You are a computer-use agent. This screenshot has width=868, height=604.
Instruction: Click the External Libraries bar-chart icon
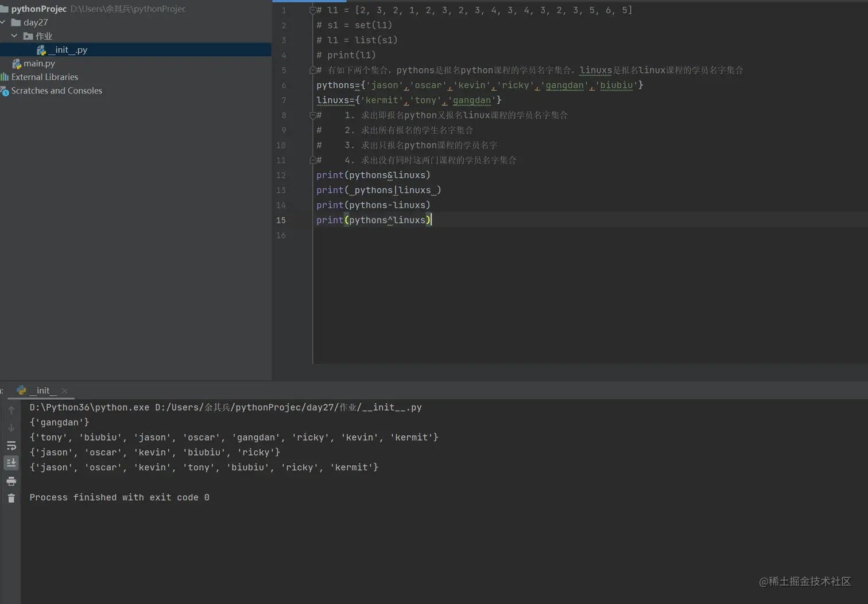tap(5, 77)
